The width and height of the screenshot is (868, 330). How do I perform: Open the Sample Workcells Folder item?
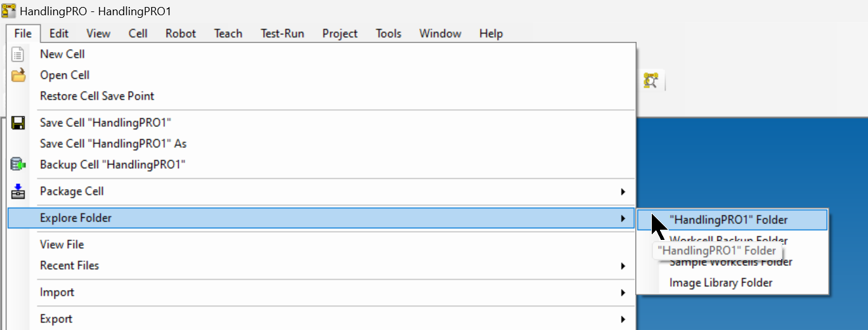[x=732, y=262]
